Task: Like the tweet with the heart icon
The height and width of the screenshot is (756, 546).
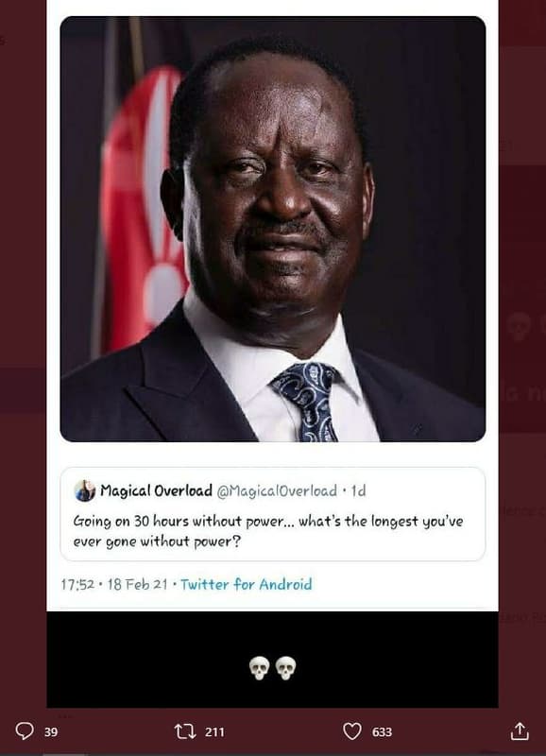Action: [x=351, y=731]
